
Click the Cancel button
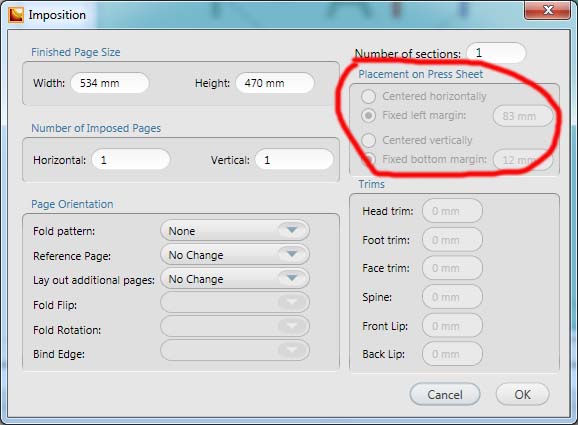(445, 394)
